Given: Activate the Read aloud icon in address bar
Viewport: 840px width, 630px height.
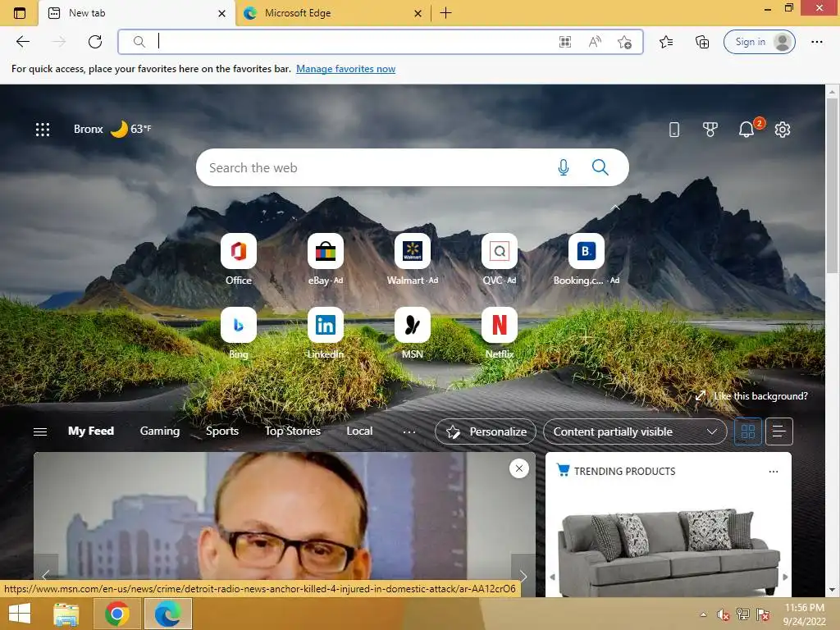Looking at the screenshot, I should pyautogui.click(x=595, y=42).
